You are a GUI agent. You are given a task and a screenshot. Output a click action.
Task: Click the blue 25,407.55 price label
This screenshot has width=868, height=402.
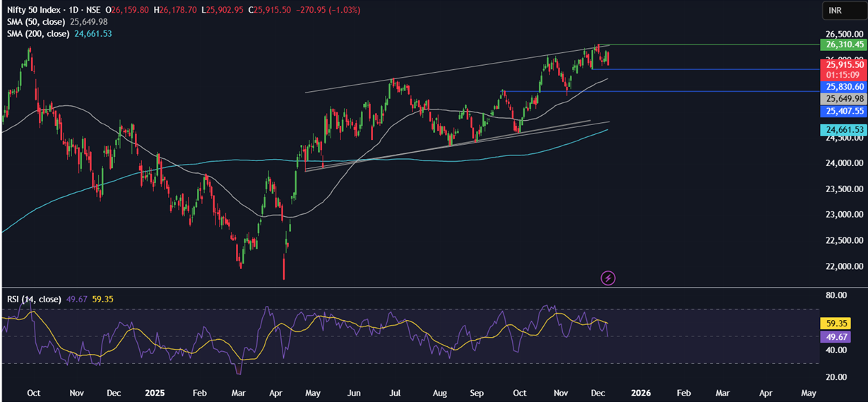click(843, 111)
